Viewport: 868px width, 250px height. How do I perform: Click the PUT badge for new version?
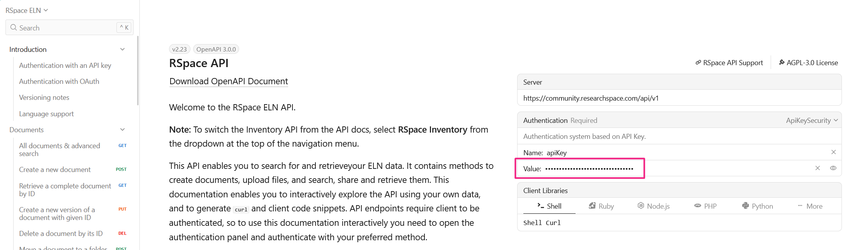pos(122,209)
